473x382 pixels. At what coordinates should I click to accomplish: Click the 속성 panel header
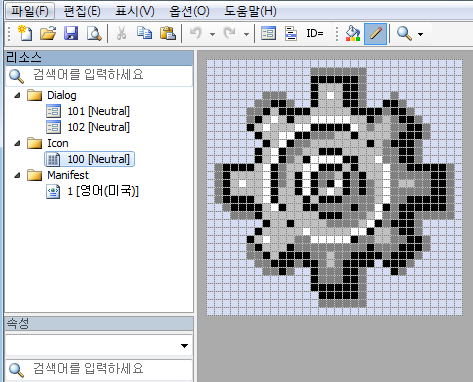pos(99,323)
